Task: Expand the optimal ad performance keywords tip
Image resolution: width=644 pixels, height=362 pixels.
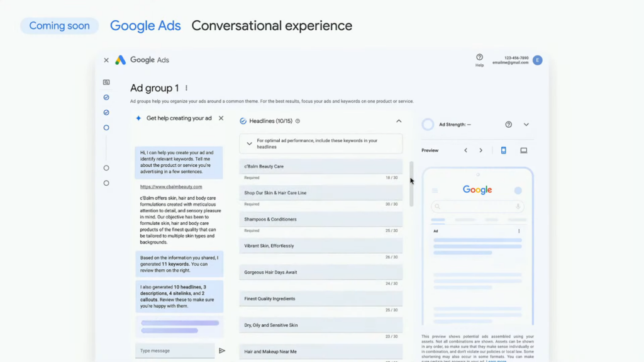Action: (249, 144)
